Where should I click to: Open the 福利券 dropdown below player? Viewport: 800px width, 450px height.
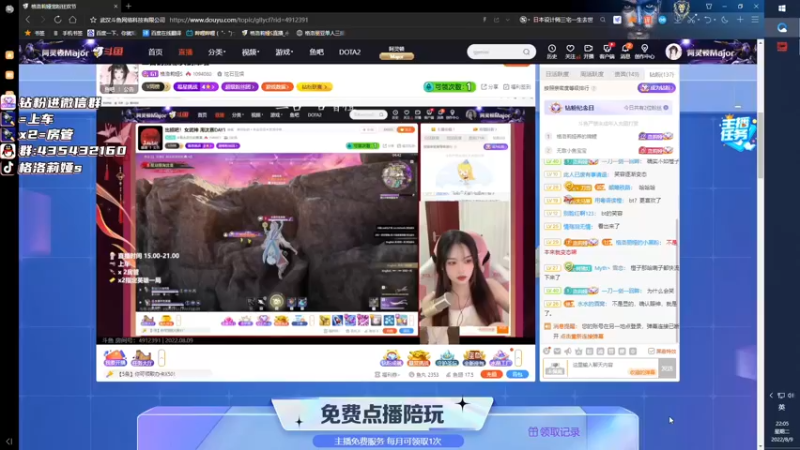pyautogui.click(x=388, y=374)
